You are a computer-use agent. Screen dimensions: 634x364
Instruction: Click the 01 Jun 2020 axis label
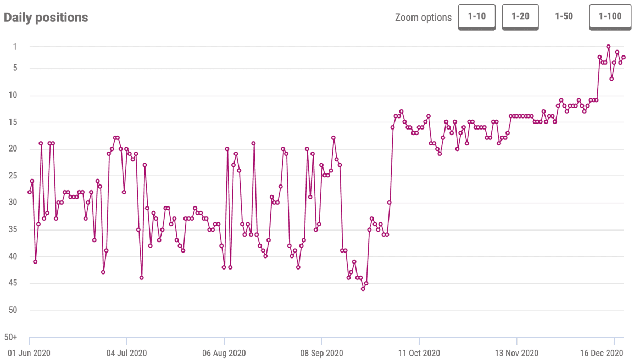29,353
